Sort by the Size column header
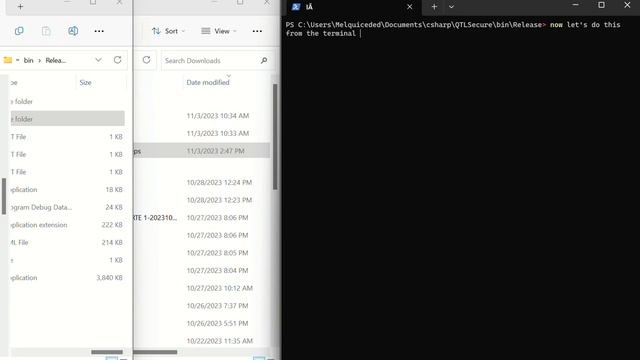Screen dimensions: 640x360 pyautogui.click(x=85, y=82)
